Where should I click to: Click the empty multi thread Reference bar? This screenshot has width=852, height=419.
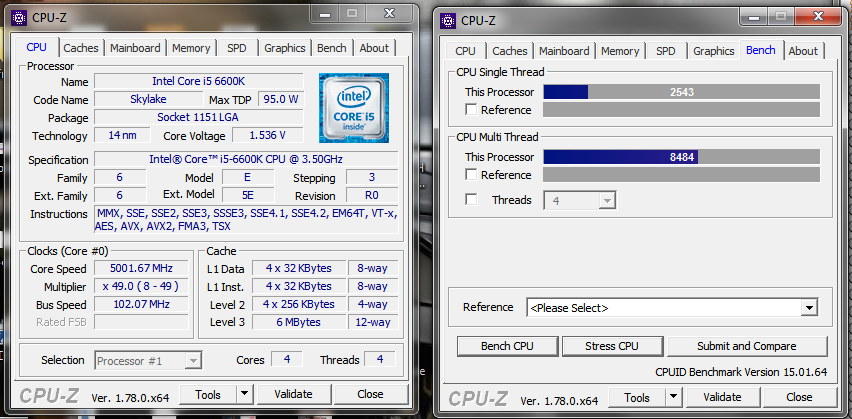click(x=681, y=174)
